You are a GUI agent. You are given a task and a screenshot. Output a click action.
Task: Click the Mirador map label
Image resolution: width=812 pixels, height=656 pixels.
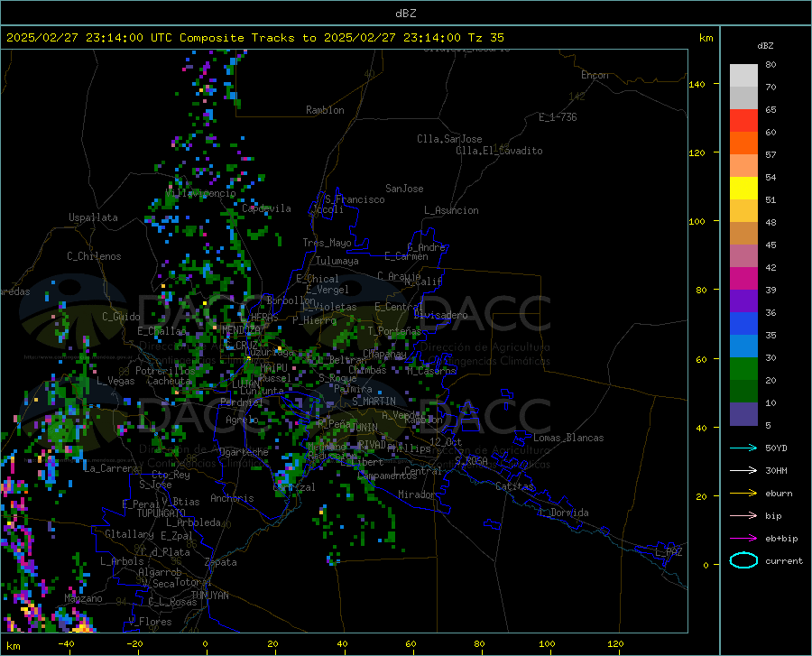[416, 494]
